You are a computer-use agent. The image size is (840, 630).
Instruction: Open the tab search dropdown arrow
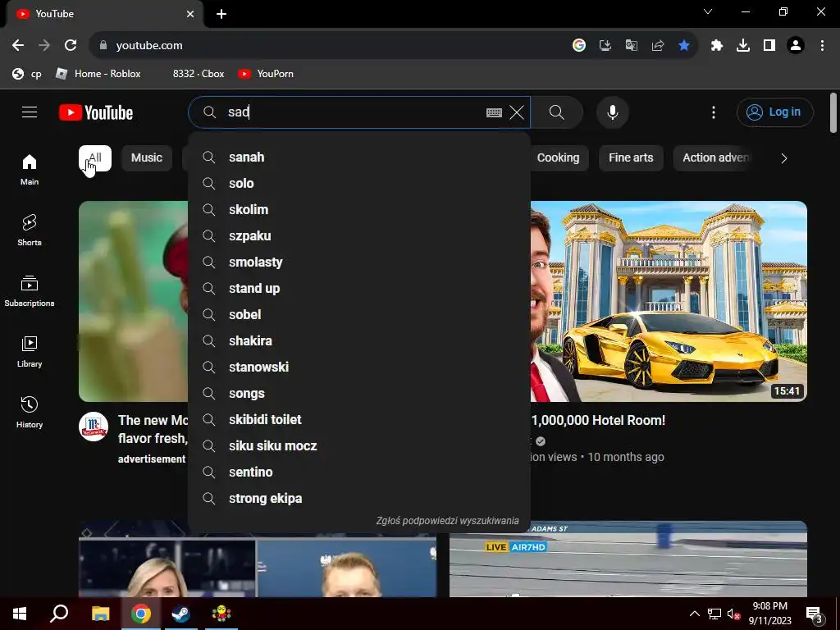point(708,11)
